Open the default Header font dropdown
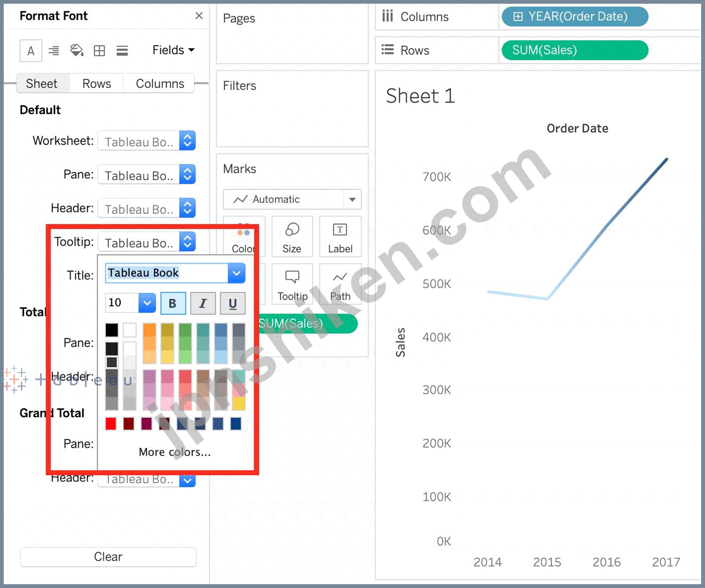 point(146,208)
